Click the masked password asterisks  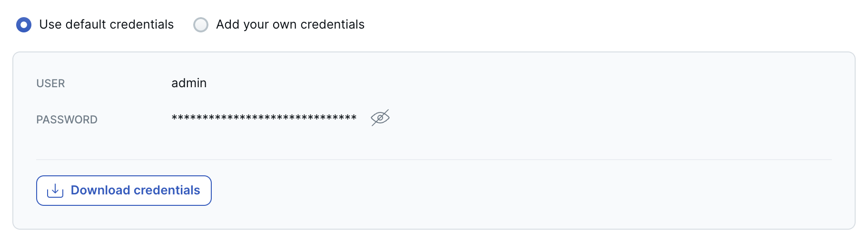click(264, 118)
